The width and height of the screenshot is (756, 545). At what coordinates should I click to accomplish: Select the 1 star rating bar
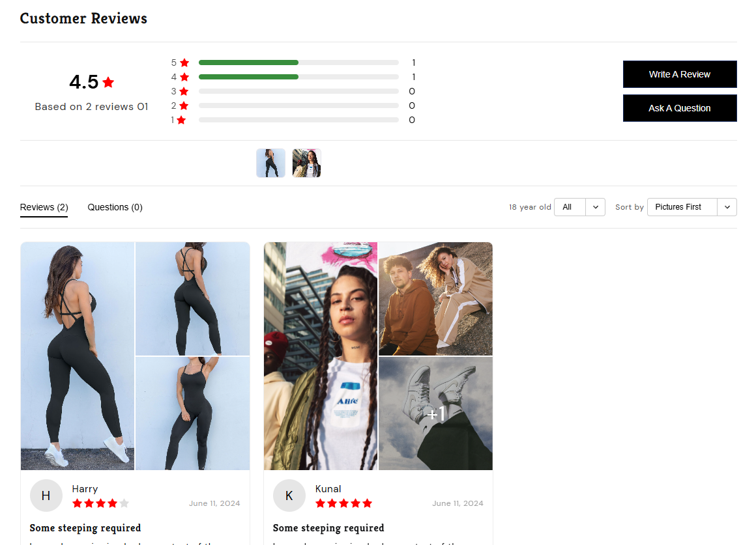point(298,120)
